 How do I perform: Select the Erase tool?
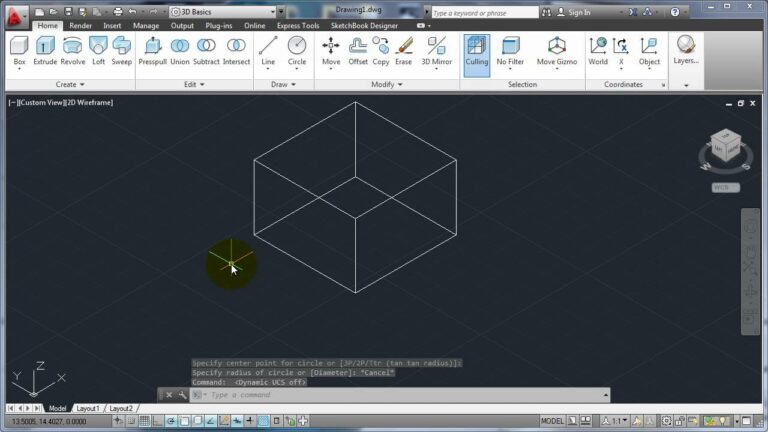404,50
